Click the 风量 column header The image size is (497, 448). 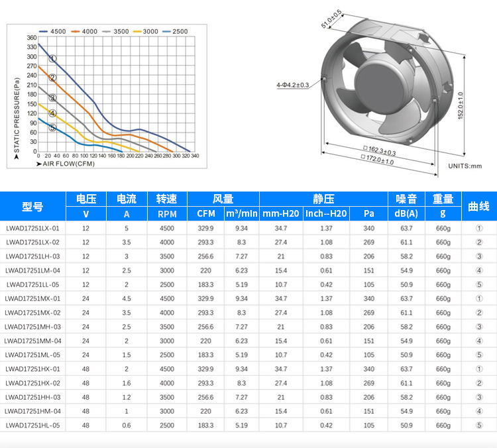[x=223, y=199]
